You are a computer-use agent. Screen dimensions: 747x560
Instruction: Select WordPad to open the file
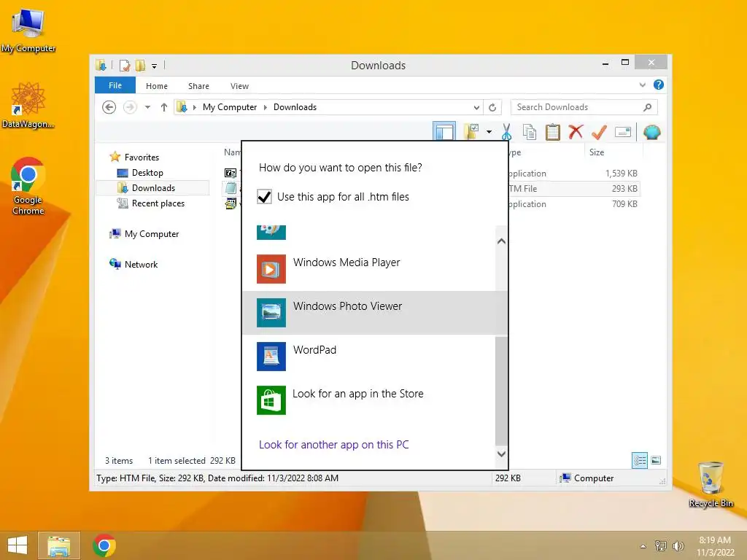click(368, 356)
